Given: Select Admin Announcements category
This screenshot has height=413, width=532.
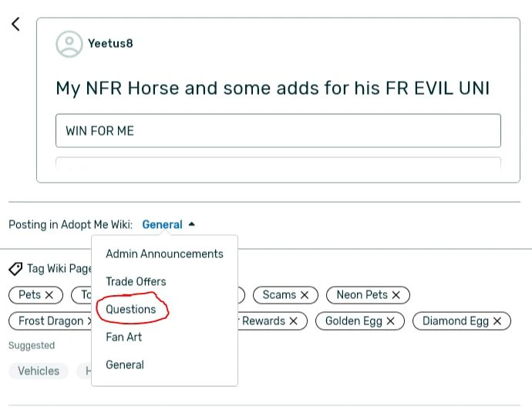Looking at the screenshot, I should click(164, 254).
